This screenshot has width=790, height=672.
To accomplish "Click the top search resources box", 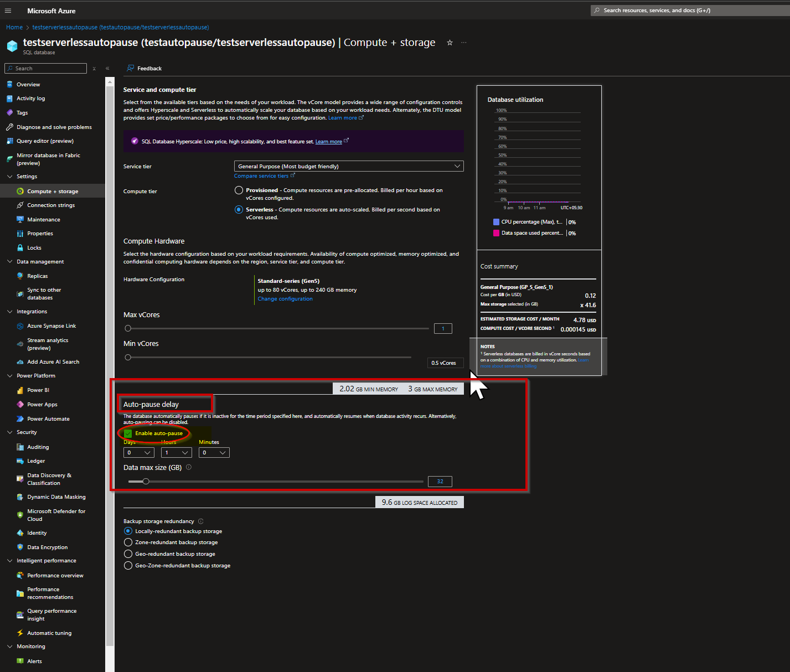I will pos(690,11).
